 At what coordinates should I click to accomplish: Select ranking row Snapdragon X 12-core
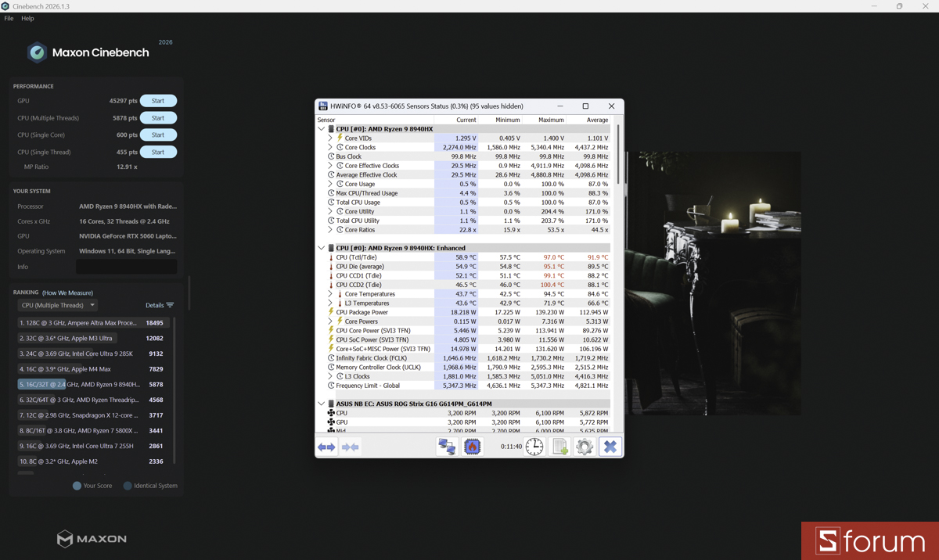point(92,415)
